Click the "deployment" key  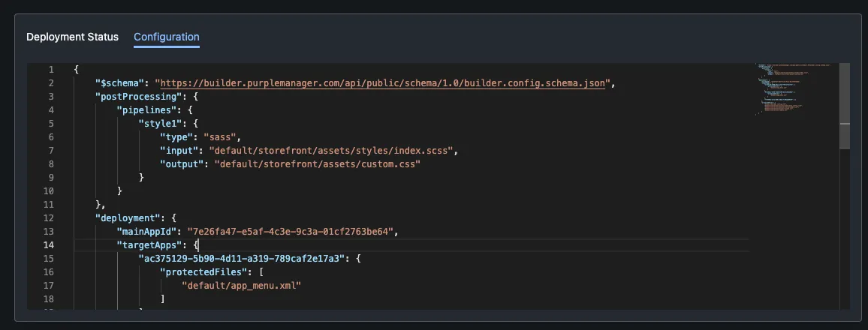[128, 217]
